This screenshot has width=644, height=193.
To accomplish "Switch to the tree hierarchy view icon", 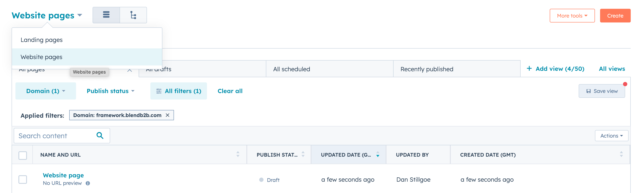I will [133, 15].
